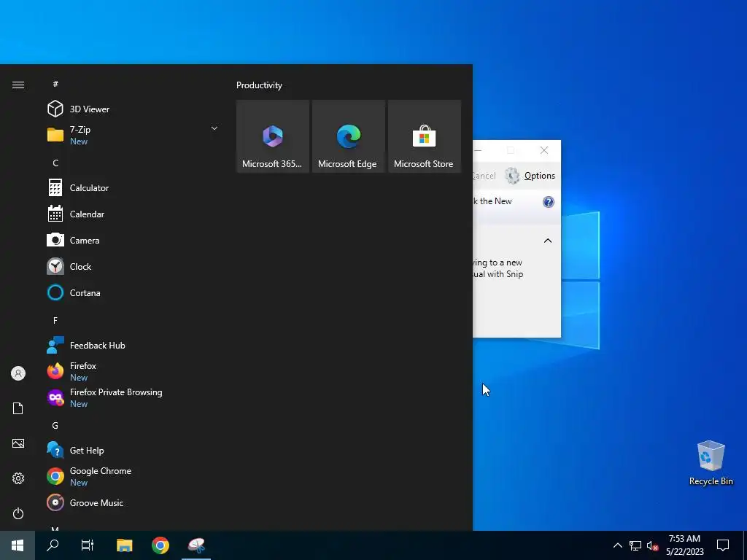Screen dimensions: 747x560
Task: Open Settings gear in Start sidebar
Action: coord(18,478)
